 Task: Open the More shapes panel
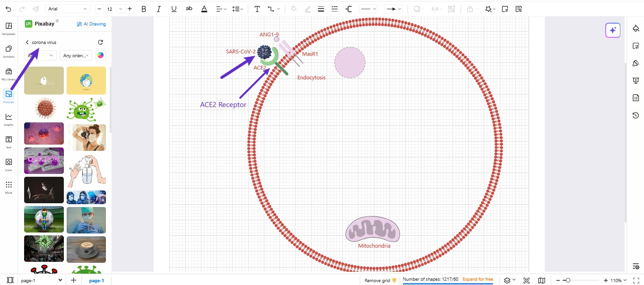9,186
